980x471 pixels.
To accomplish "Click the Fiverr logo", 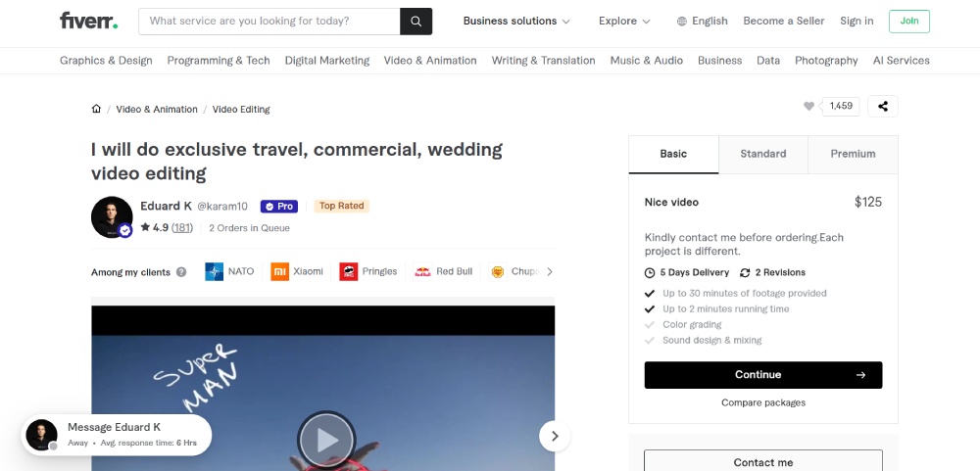I will pyautogui.click(x=89, y=21).
